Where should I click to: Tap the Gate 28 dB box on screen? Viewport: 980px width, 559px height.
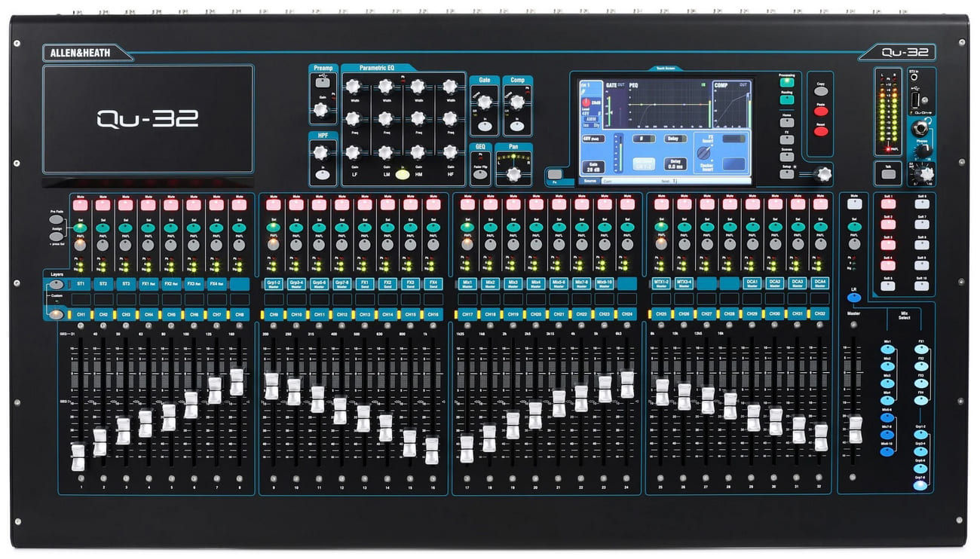(x=593, y=166)
